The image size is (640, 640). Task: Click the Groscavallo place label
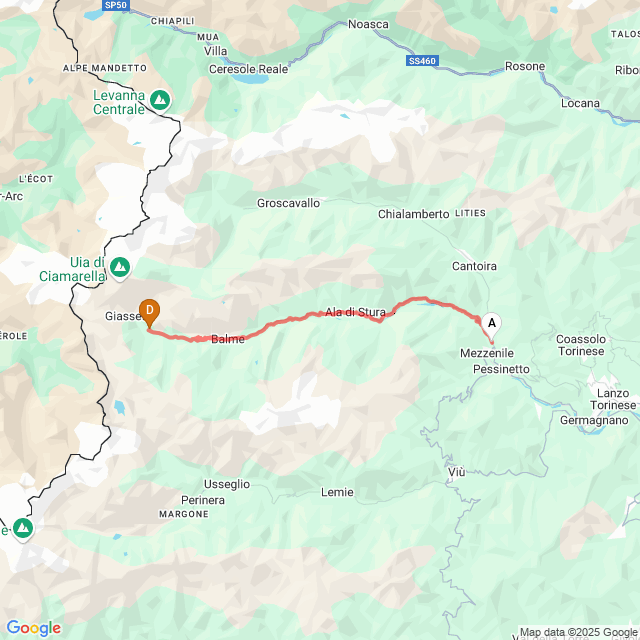coord(288,203)
